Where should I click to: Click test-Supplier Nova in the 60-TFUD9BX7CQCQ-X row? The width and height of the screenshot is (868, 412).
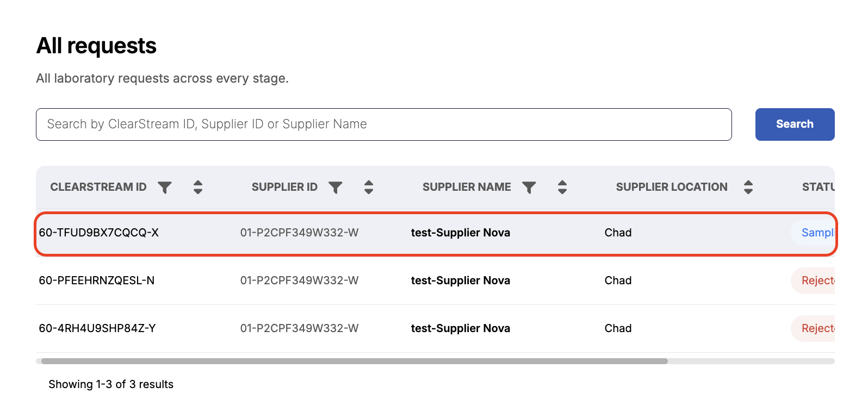coord(461,233)
